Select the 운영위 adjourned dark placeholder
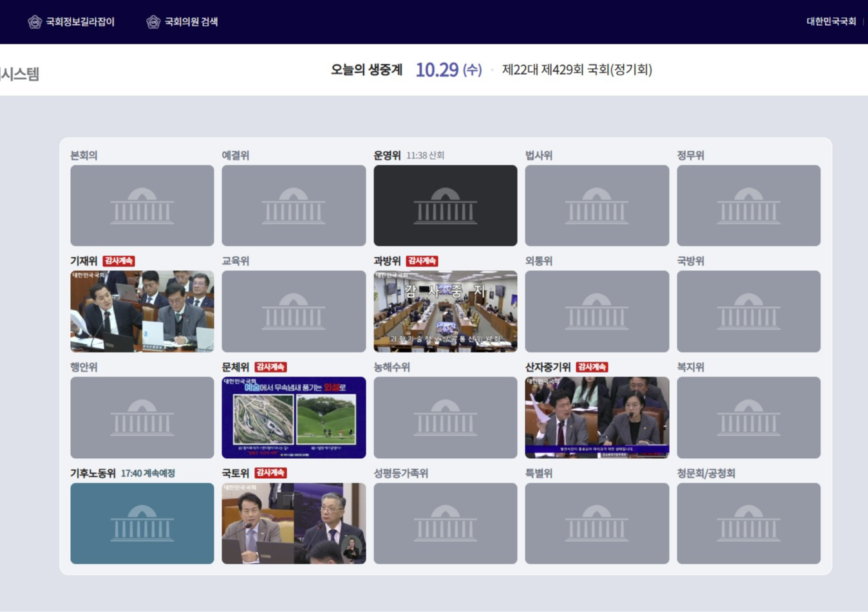The width and height of the screenshot is (868, 612). tap(445, 205)
